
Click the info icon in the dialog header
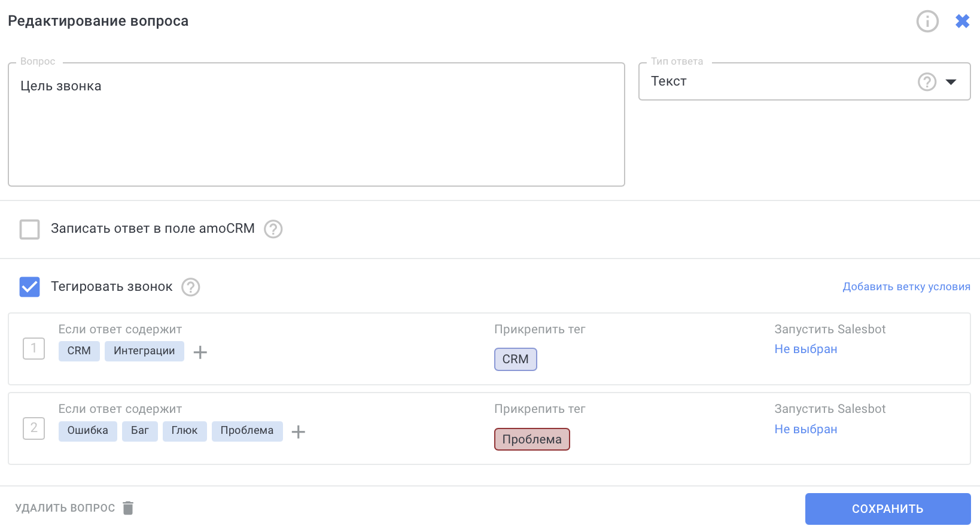pyautogui.click(x=927, y=22)
